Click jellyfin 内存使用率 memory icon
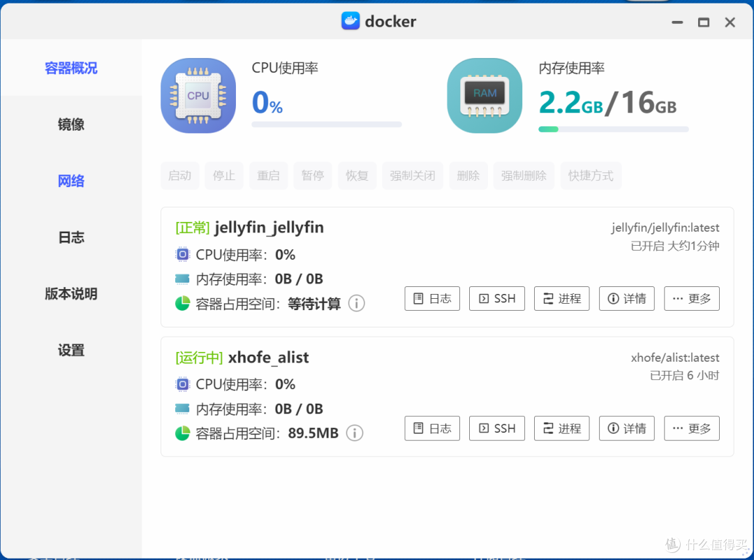Image resolution: width=754 pixels, height=560 pixels. click(x=182, y=279)
